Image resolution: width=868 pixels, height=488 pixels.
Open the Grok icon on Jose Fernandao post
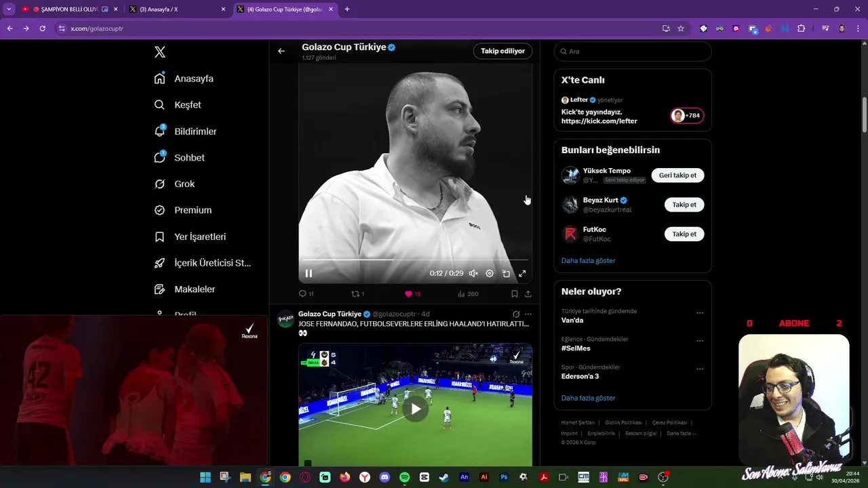tap(516, 314)
